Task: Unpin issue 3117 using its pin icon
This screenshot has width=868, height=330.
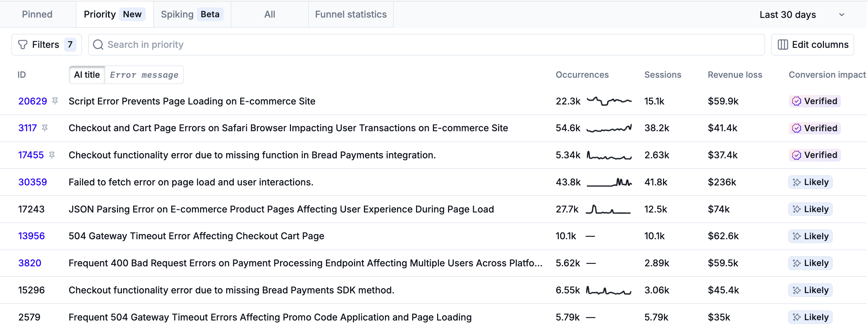Action: pyautogui.click(x=45, y=128)
